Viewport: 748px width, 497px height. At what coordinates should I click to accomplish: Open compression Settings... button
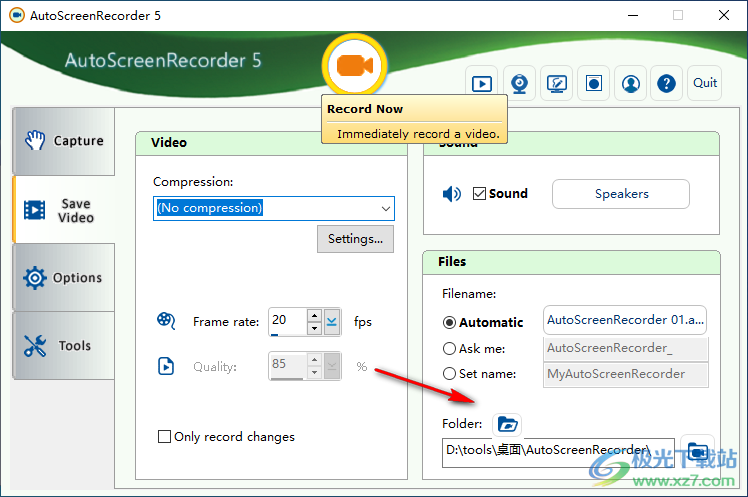[355, 239]
